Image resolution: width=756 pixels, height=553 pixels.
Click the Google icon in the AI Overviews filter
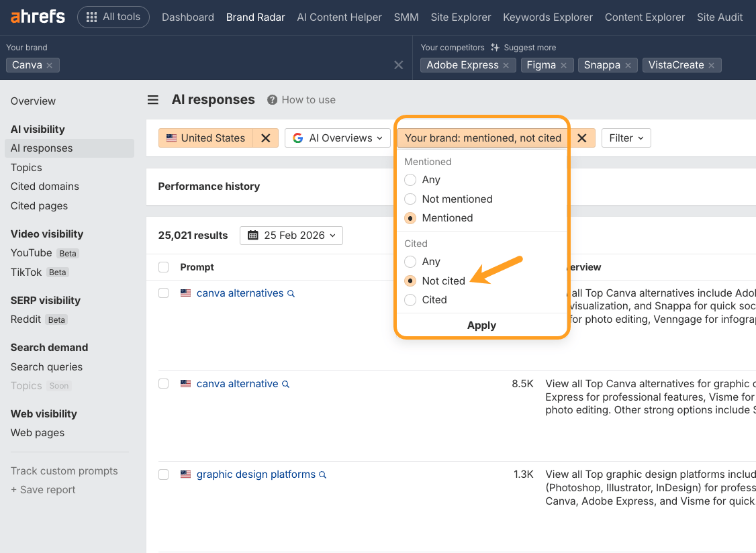click(297, 138)
